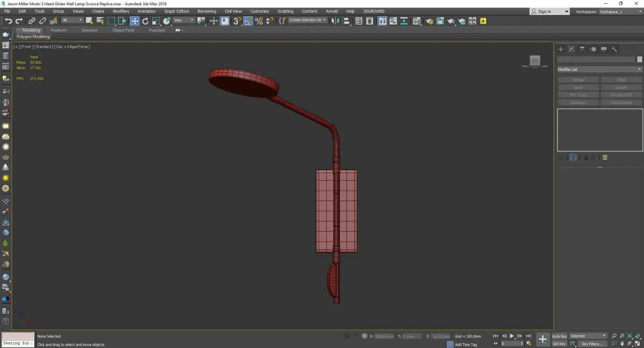Screen dimensions: 644x348
Task: Open the 3DGROUND menu
Action: (x=374, y=11)
